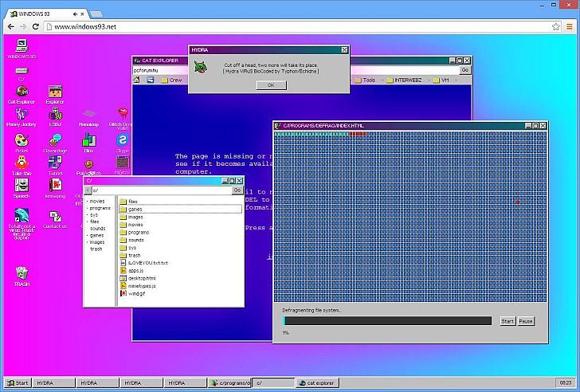
Task: Switch to the WINDOWS 93 browser tab
Action: (46, 14)
